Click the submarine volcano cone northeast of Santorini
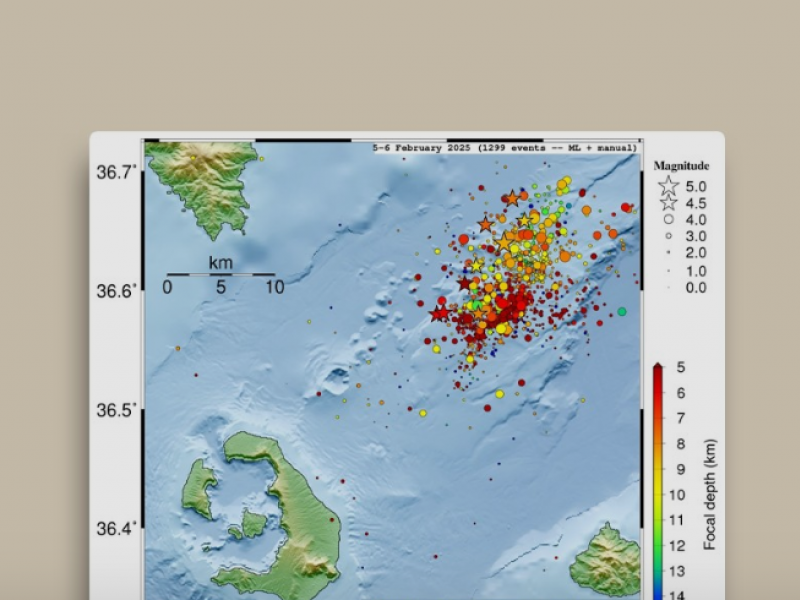Viewport: 800px width, 600px height. 336,379
